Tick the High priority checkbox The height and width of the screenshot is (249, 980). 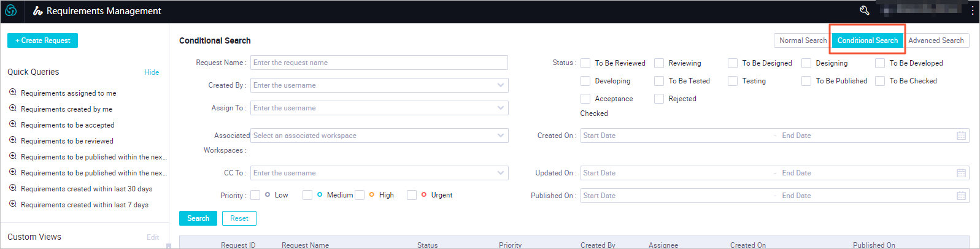[x=360, y=195]
